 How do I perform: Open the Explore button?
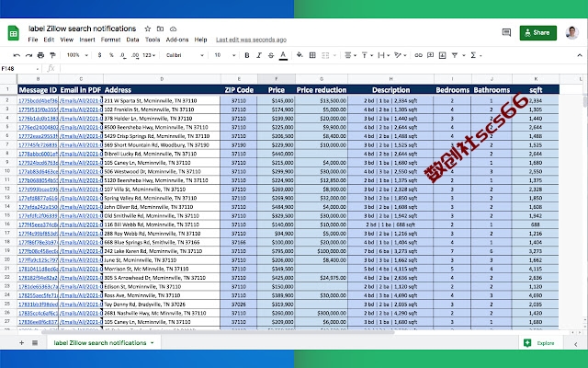tap(541, 343)
